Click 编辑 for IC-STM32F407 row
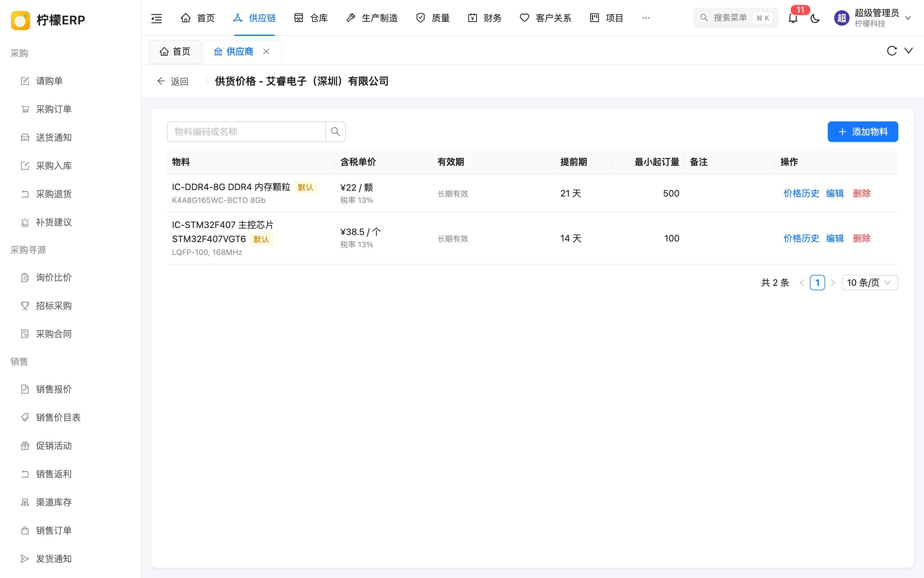This screenshot has height=578, width=924. pyautogui.click(x=835, y=239)
